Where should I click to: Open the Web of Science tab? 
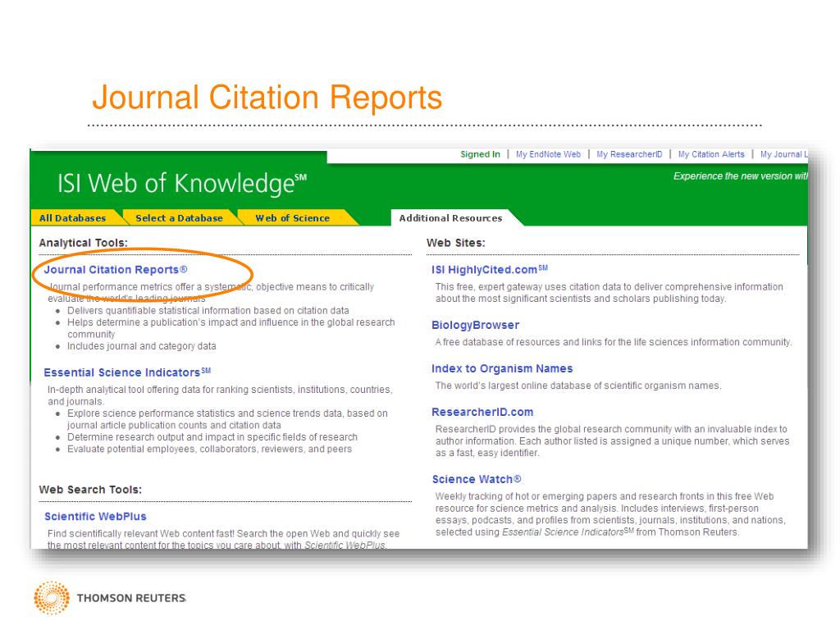tap(293, 218)
